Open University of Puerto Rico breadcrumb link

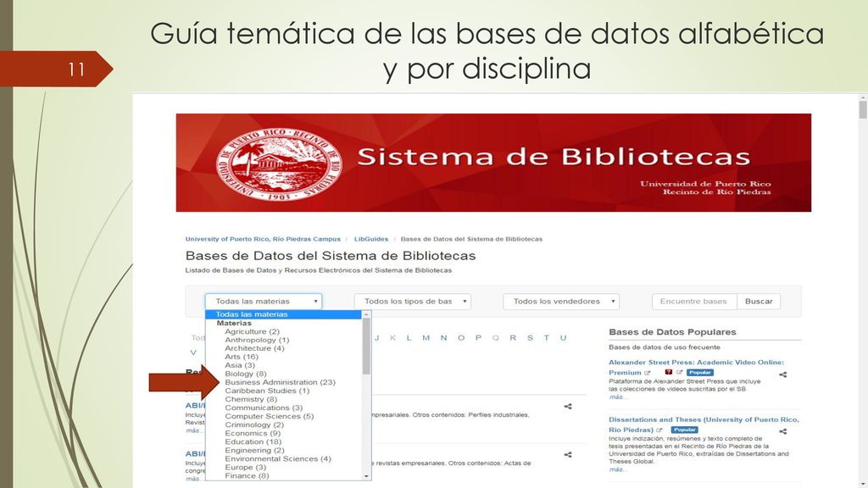pos(263,239)
